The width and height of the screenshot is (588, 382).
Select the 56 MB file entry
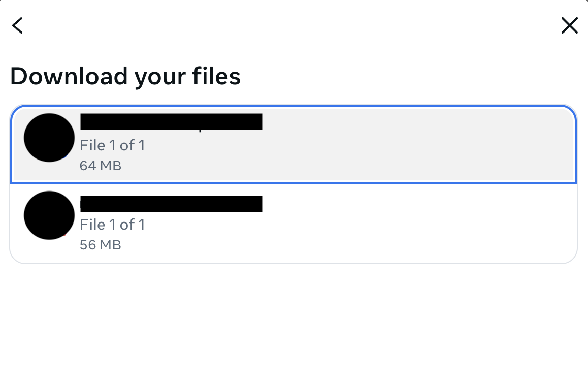coord(325,223)
